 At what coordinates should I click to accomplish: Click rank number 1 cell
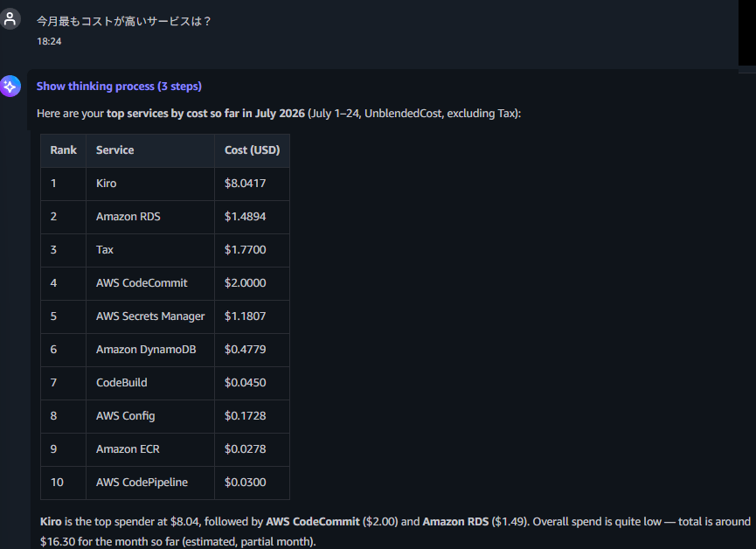(x=63, y=184)
